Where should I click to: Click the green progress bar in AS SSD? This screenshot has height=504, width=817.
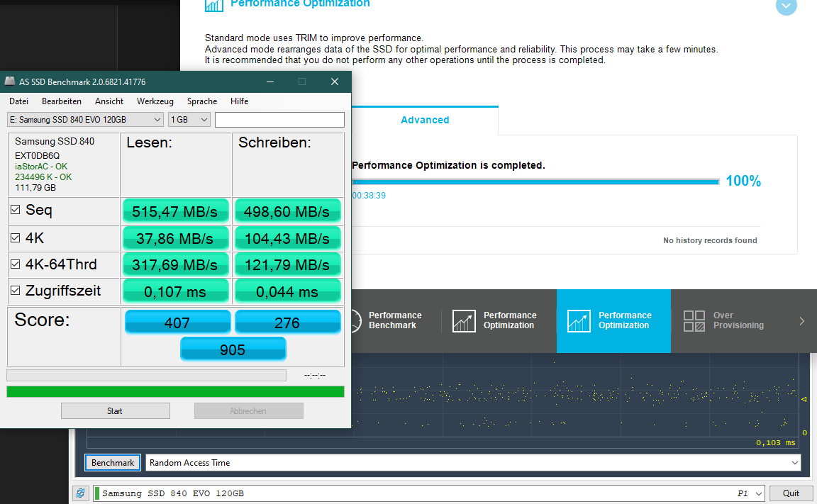pyautogui.click(x=176, y=391)
